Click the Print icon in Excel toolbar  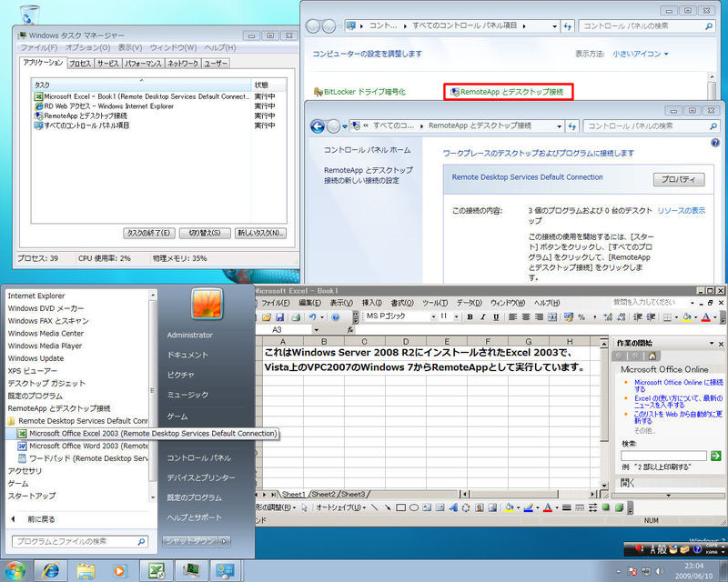click(296, 317)
